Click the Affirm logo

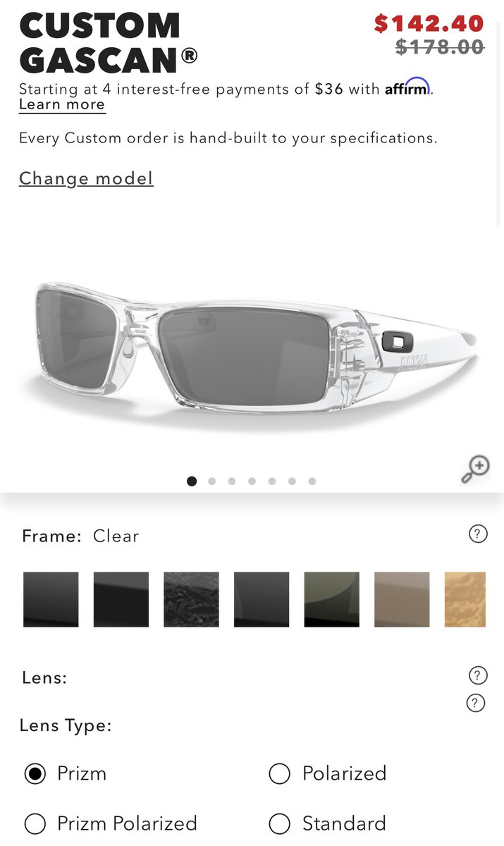tap(407, 87)
